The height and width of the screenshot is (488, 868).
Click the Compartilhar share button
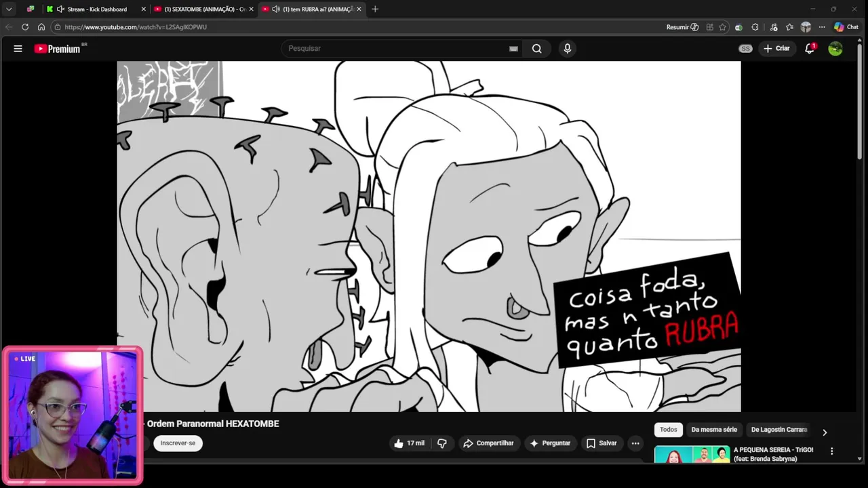point(488,443)
